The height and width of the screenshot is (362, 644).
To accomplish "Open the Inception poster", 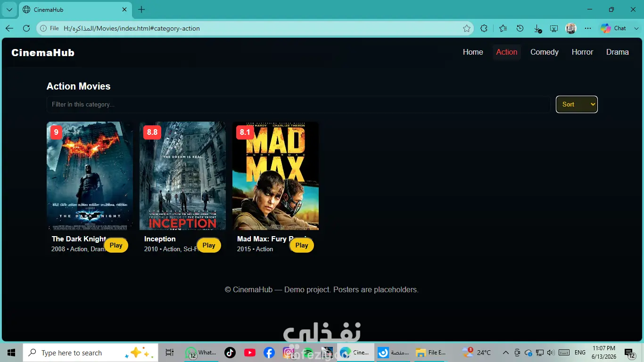I will point(182,176).
